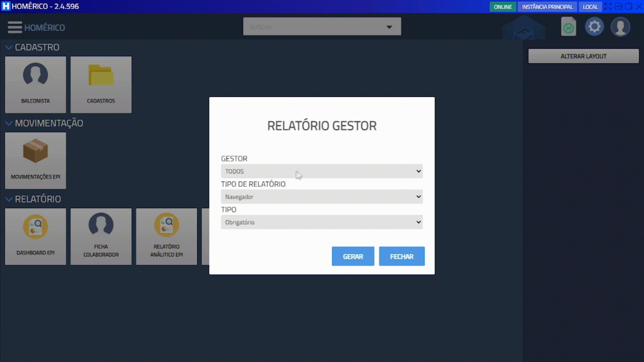
Task: Click the Fechar button
Action: pyautogui.click(x=401, y=256)
